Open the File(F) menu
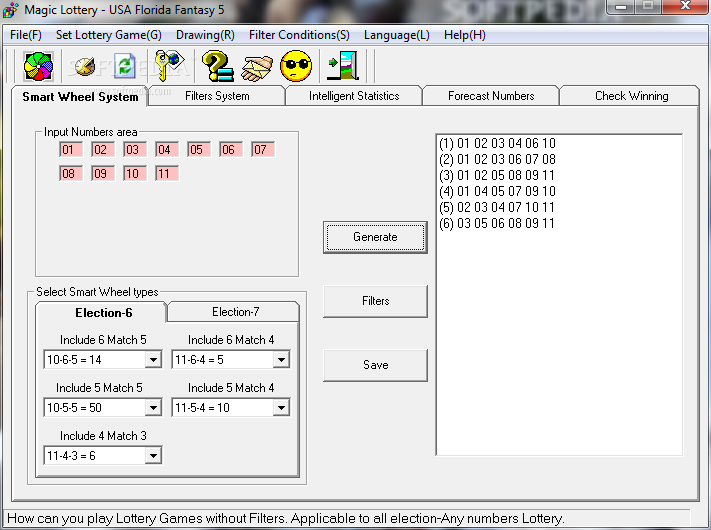Viewport: 711px width, 530px height. [x=26, y=35]
